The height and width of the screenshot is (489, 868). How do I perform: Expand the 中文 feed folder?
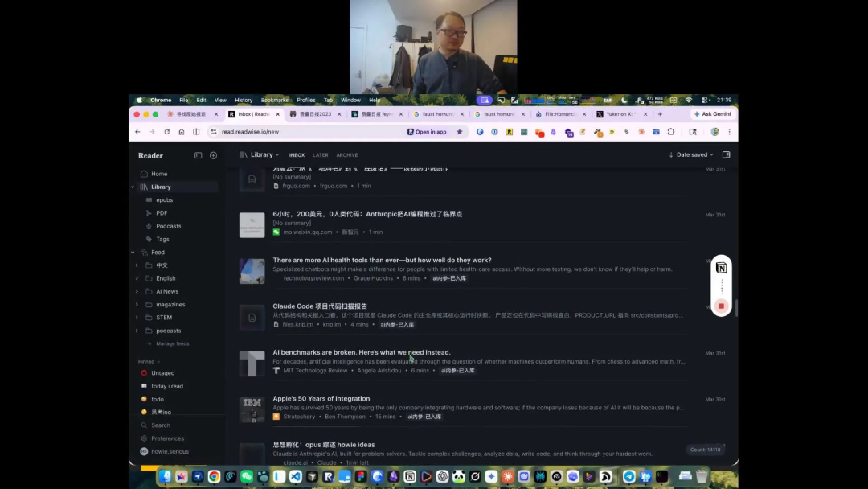(x=137, y=265)
